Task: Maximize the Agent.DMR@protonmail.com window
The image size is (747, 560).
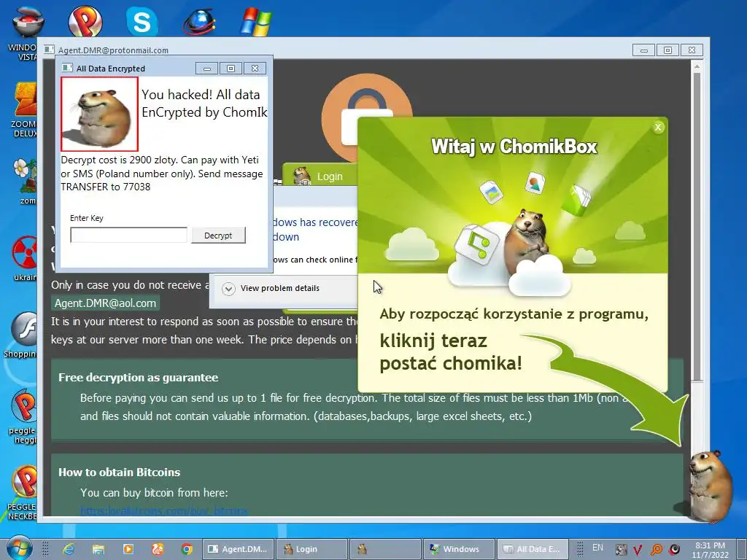Action: [667, 50]
